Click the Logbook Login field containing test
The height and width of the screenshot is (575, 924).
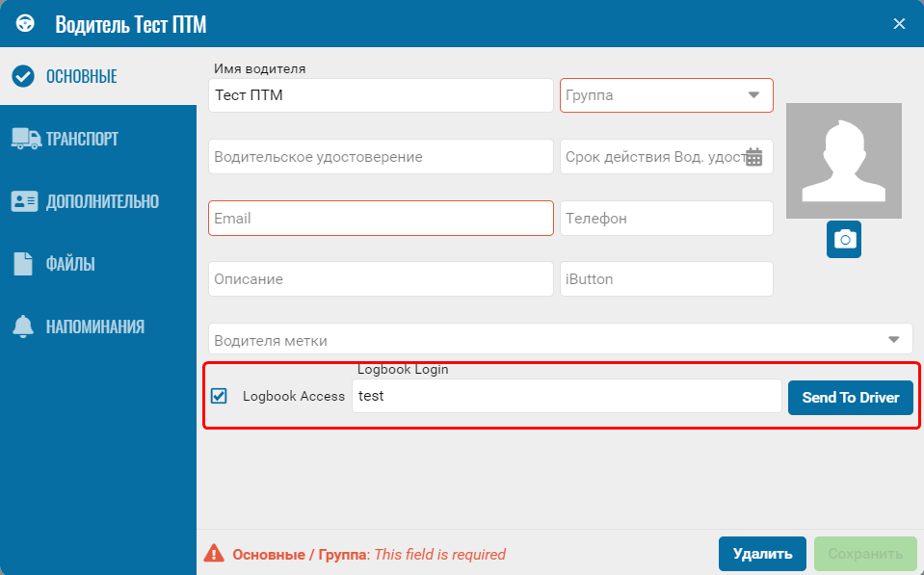pyautogui.click(x=567, y=396)
